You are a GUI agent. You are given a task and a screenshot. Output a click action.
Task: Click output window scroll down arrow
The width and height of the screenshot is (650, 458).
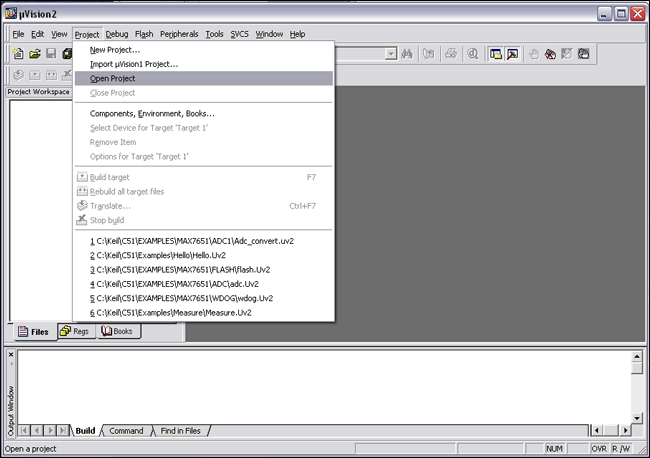pyautogui.click(x=636, y=417)
